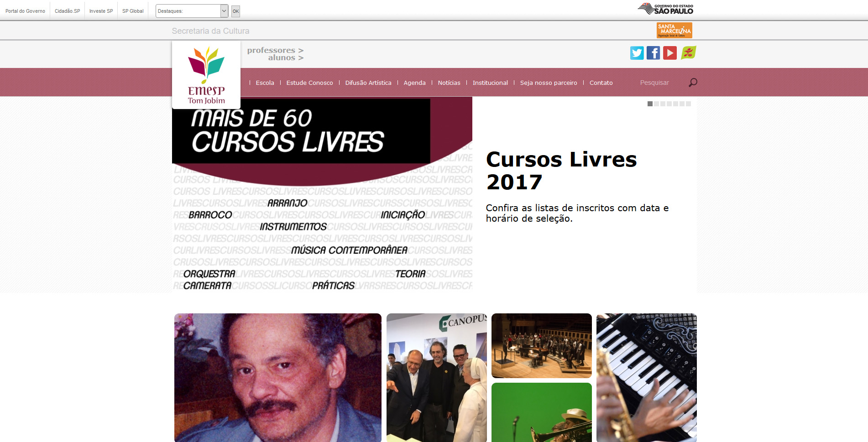Open the YouTube channel icon
The width and height of the screenshot is (868, 442).
pyautogui.click(x=669, y=53)
